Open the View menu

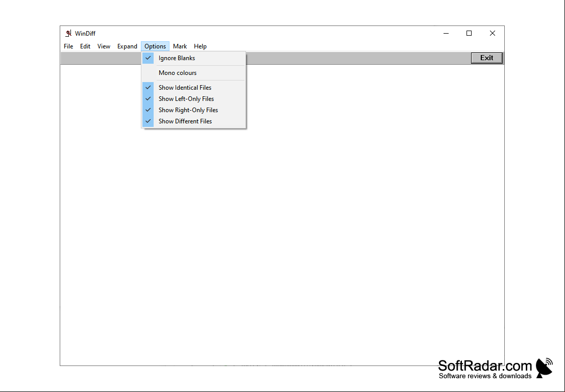(x=104, y=46)
